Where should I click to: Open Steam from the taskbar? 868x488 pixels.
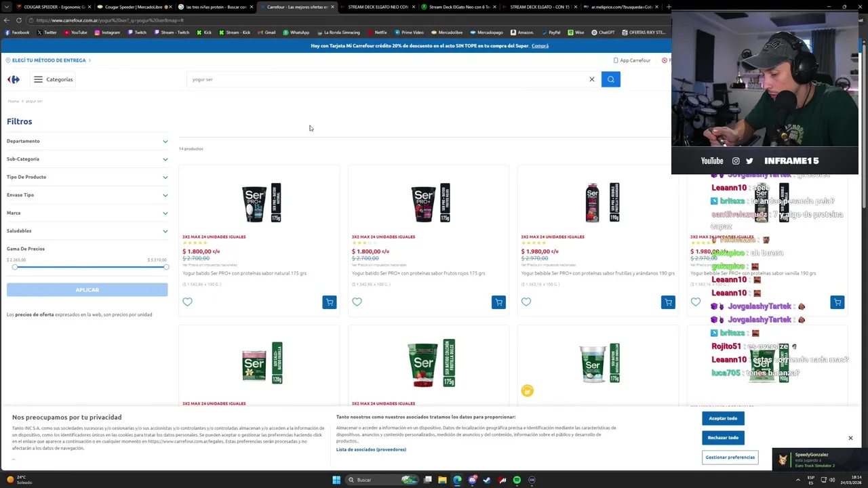[x=487, y=480]
